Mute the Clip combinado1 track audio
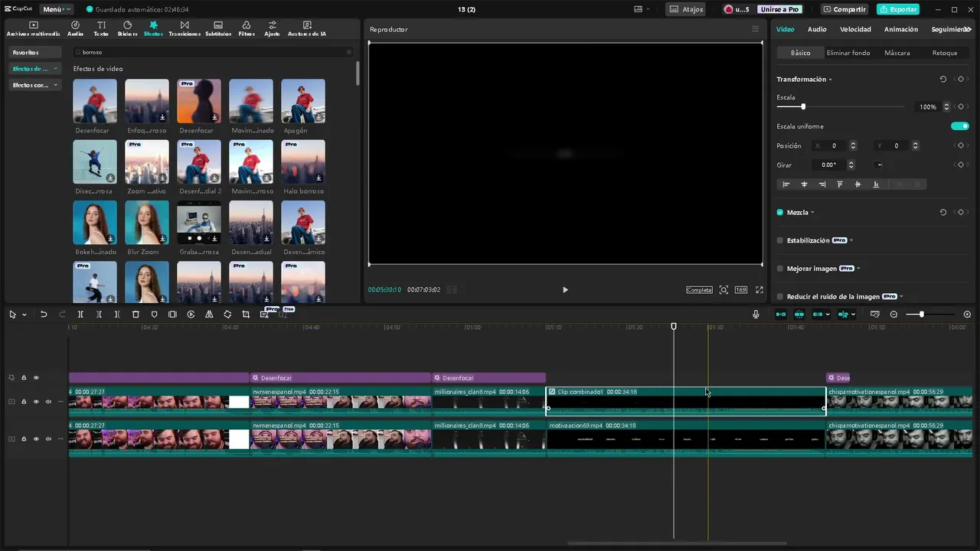This screenshot has height=551, width=980. [x=48, y=401]
